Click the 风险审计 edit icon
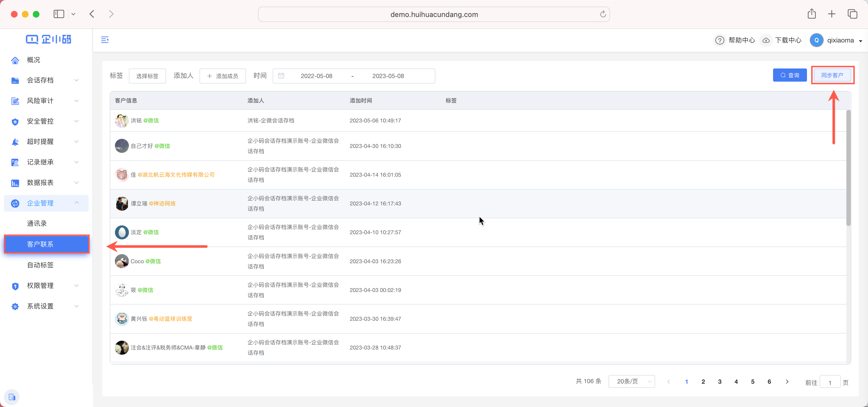Screen dimensions: 868x407 tap(15, 101)
